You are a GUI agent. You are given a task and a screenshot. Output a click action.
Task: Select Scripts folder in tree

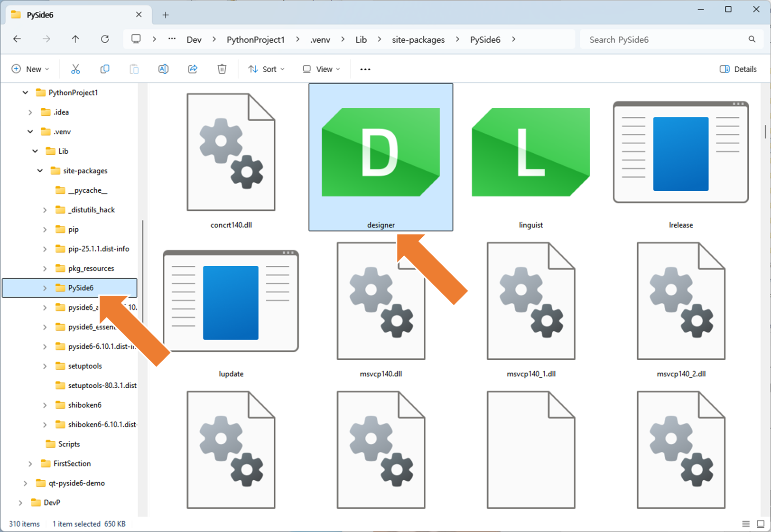(70, 444)
